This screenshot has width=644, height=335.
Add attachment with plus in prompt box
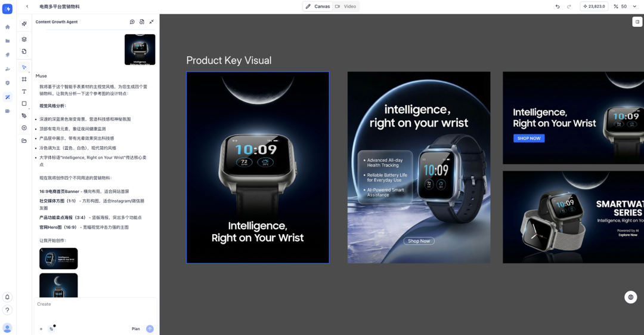click(41, 329)
